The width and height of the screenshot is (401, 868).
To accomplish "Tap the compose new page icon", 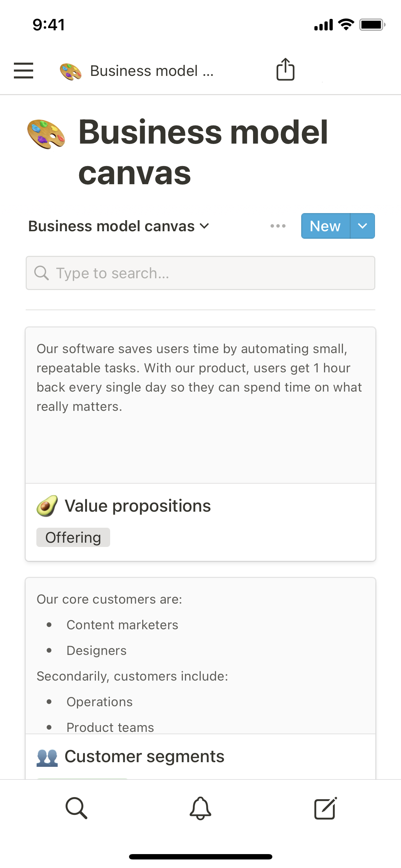I will pyautogui.click(x=325, y=808).
